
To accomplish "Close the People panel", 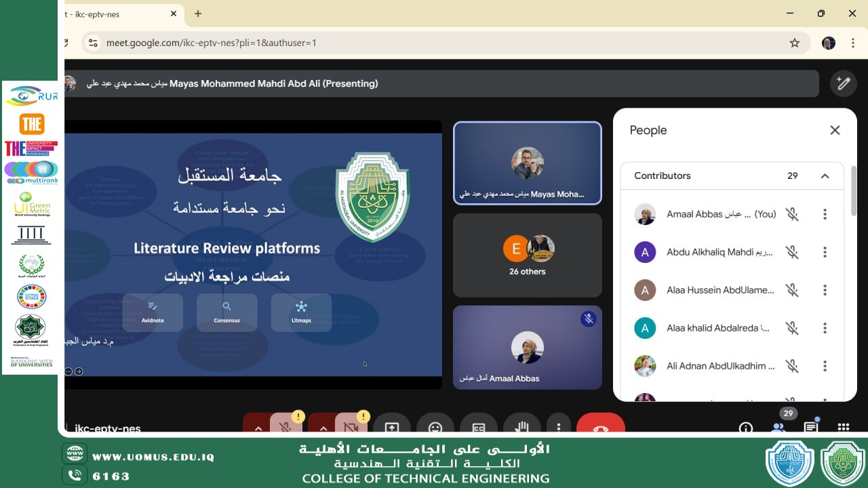I will coord(835,130).
